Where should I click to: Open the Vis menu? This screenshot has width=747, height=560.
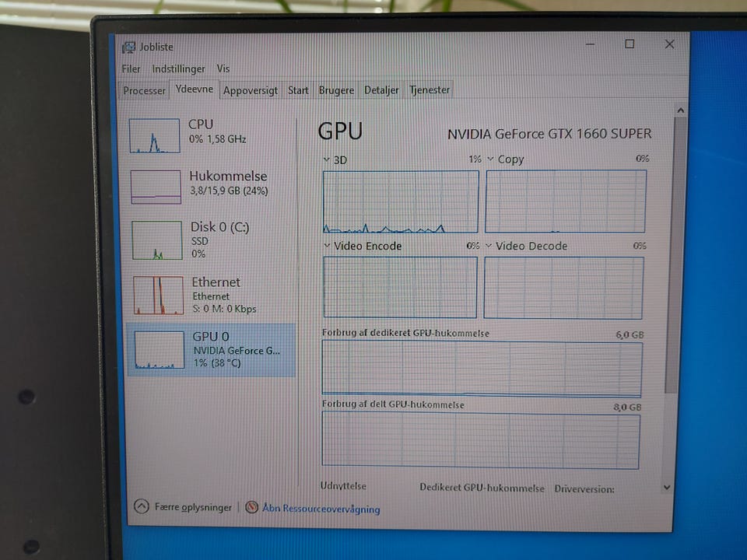(223, 68)
